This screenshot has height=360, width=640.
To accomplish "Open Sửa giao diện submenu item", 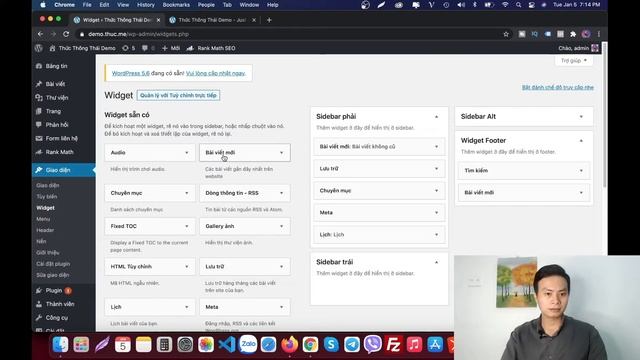I will (53, 275).
